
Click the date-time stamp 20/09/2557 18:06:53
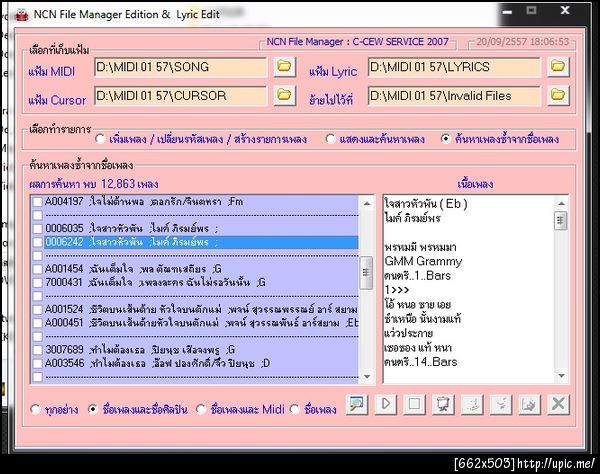point(522,42)
